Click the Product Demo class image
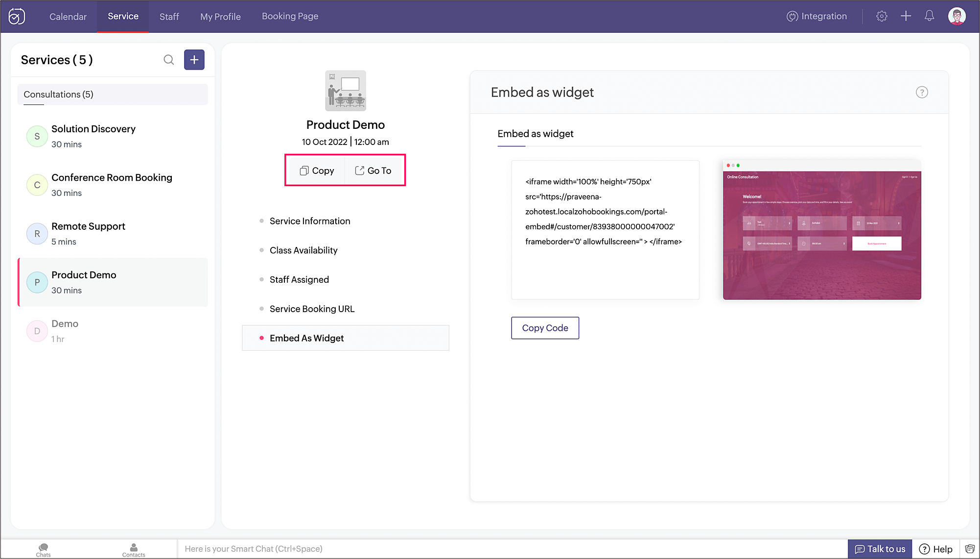980x559 pixels. click(x=346, y=91)
